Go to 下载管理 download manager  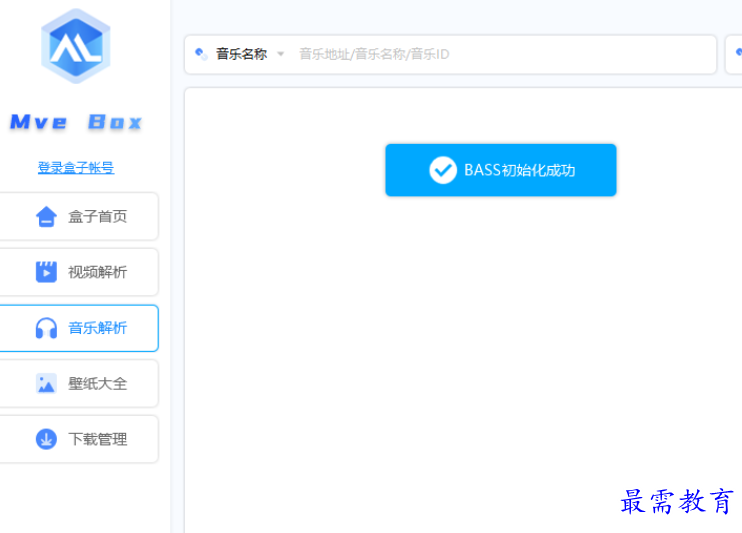[x=79, y=439]
